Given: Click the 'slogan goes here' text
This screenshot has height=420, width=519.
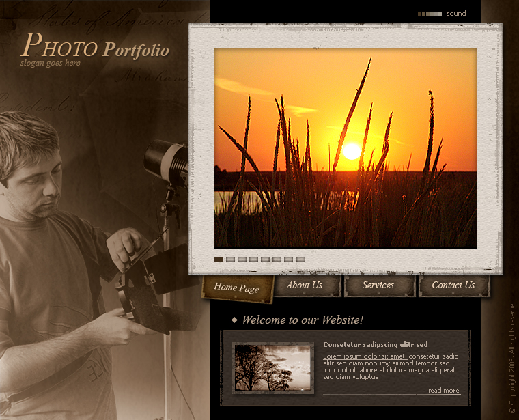Looking at the screenshot, I should [51, 63].
